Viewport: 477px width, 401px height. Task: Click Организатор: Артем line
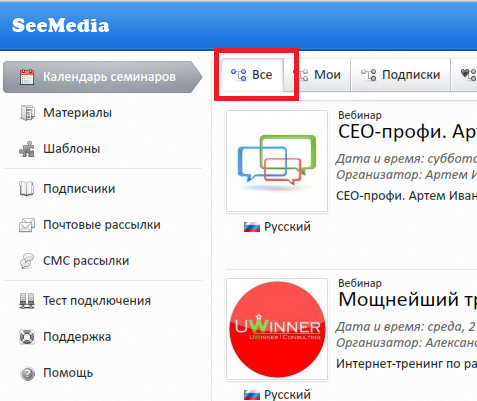pyautogui.click(x=406, y=174)
